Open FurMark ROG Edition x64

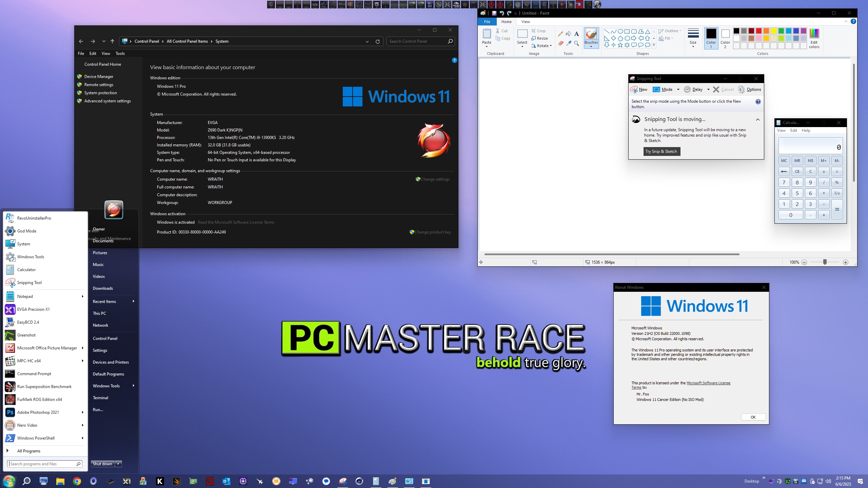(46, 400)
